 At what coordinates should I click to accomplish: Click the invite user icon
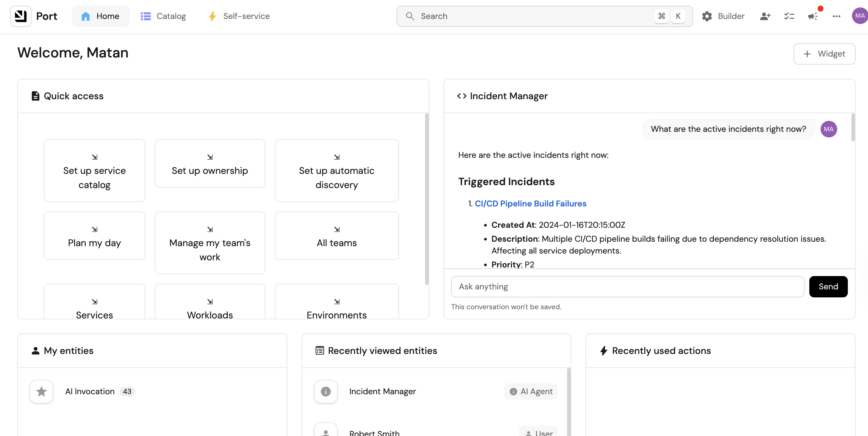click(765, 16)
